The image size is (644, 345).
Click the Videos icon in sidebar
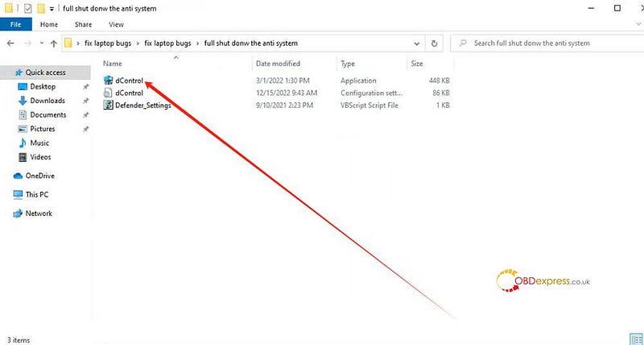23,157
